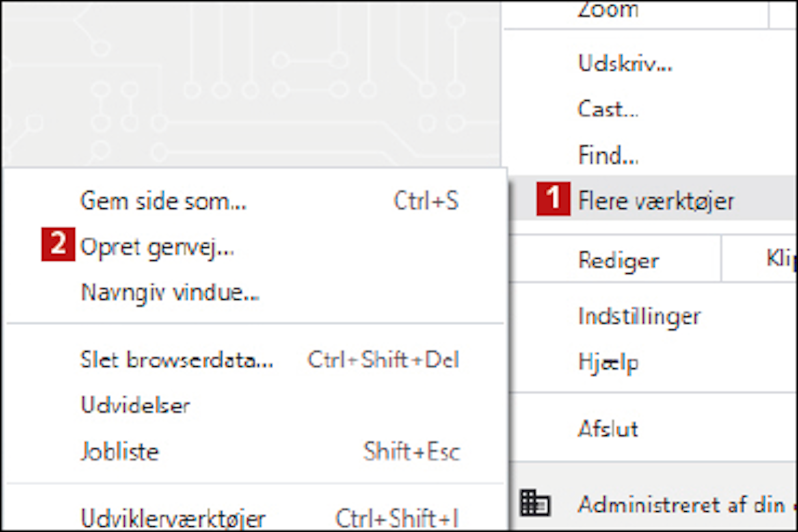
Task: Open Slet browserdata… dialog
Action: coord(255,360)
